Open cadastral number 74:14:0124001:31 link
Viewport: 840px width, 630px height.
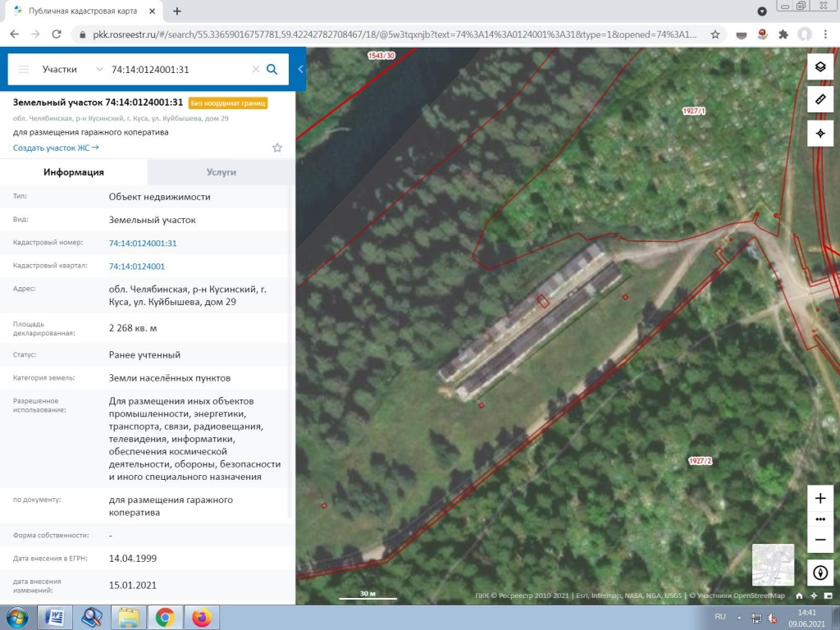(143, 243)
